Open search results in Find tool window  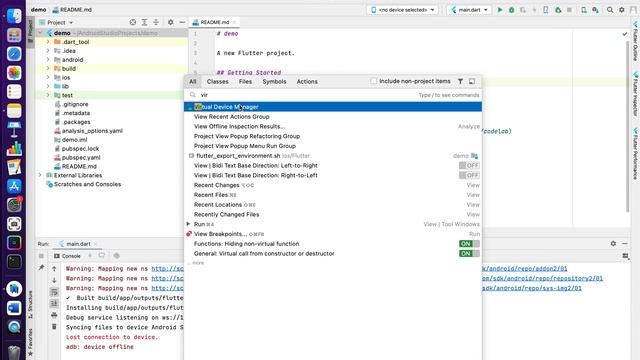(x=472, y=81)
